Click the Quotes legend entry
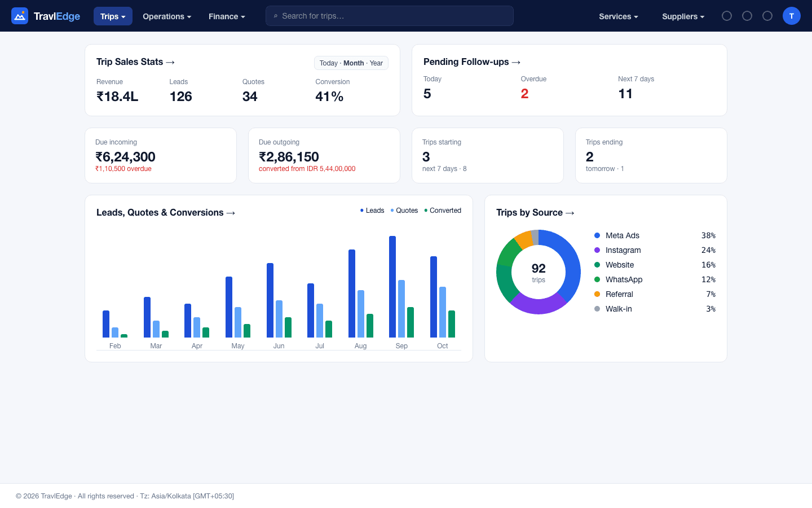 pos(404,211)
